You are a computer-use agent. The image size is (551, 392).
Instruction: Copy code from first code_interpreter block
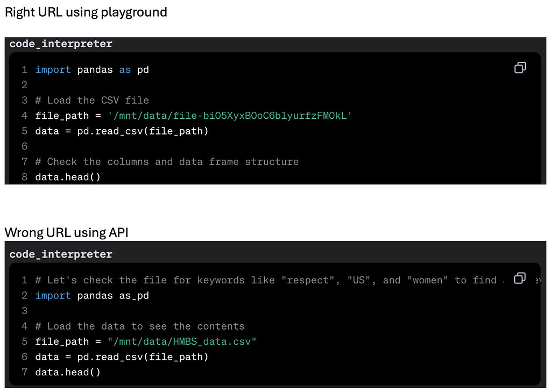click(520, 67)
